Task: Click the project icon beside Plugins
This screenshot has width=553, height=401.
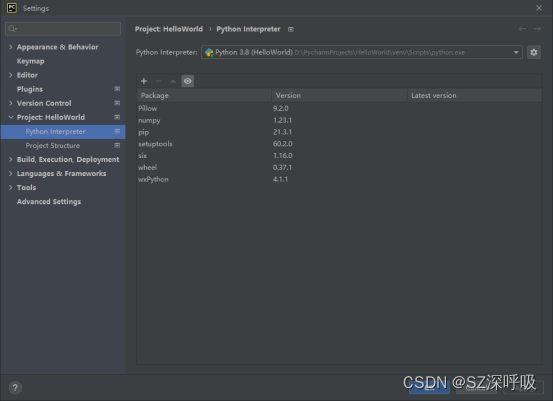Action: (117, 89)
